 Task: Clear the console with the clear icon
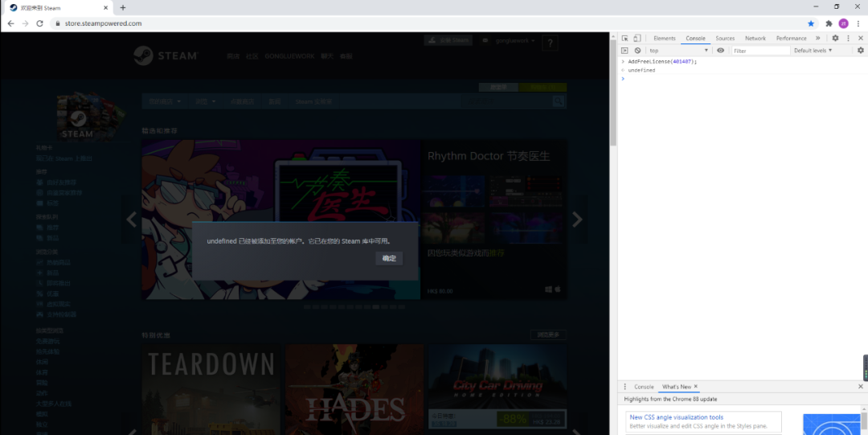[x=637, y=50]
